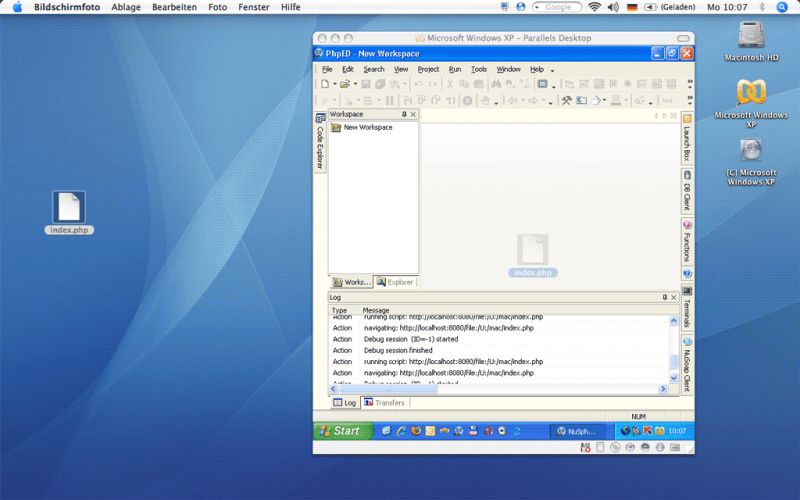Open the Help menu in PhpED

click(x=537, y=69)
